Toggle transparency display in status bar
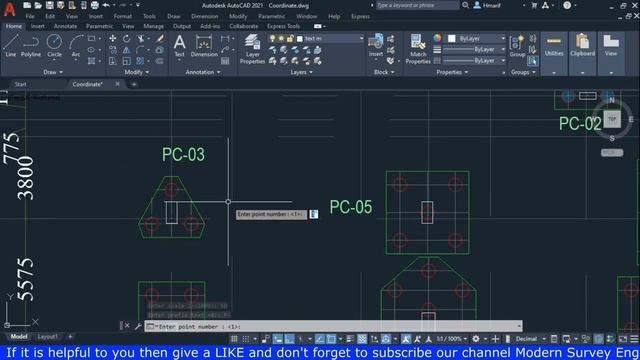Image resolution: width=640 pixels, height=360 pixels. [362, 339]
